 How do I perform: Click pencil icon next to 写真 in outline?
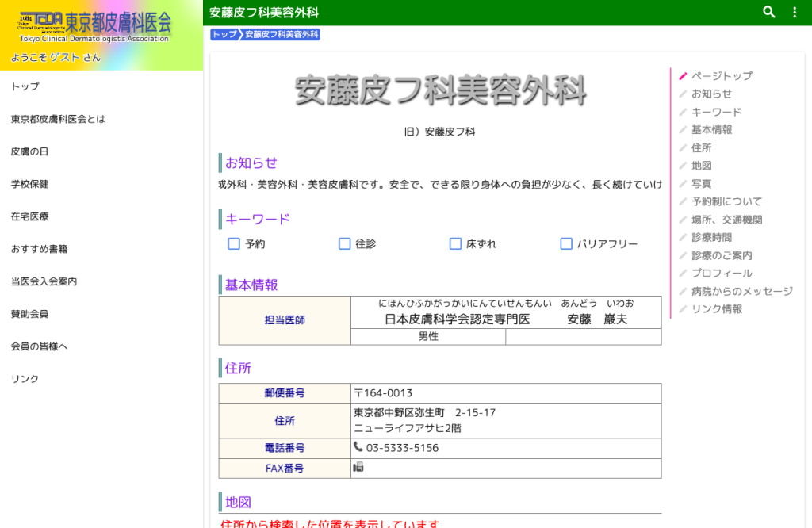[683, 184]
